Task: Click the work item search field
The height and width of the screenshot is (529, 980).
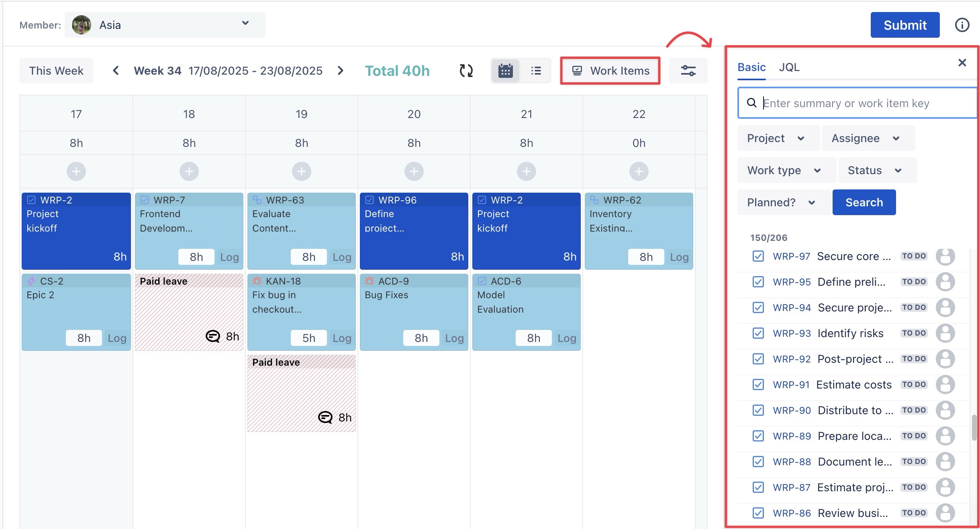Action: click(860, 103)
